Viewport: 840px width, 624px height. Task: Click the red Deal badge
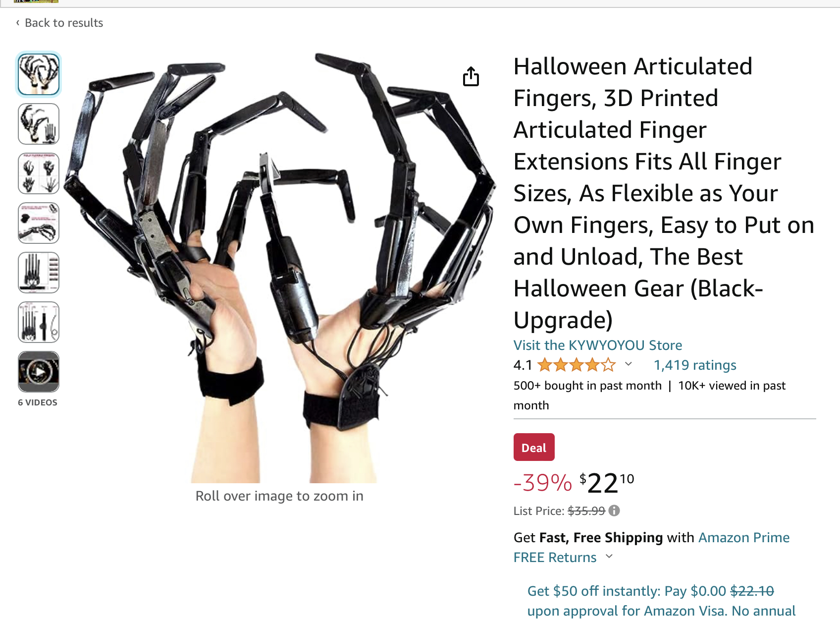point(534,448)
